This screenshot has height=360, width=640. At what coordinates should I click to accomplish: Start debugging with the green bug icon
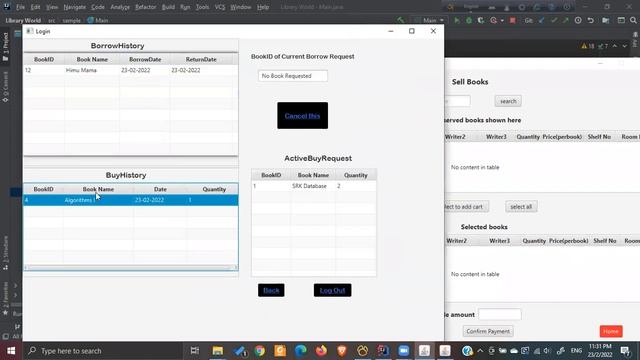click(469, 20)
